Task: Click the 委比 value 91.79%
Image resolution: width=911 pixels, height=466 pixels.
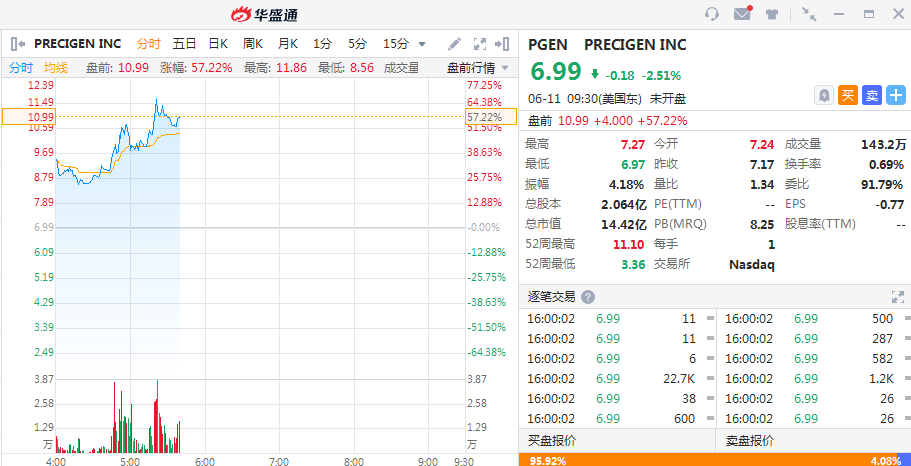Action: (882, 185)
